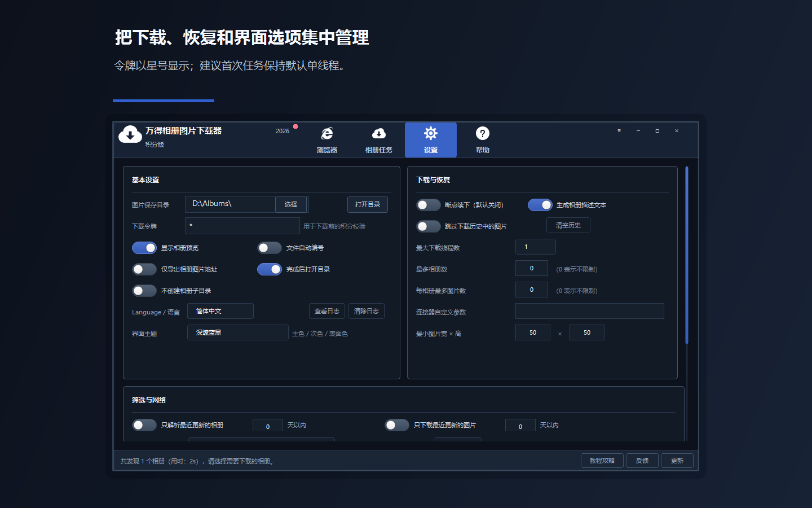Open the Language 简体中文 dropdown
Image resolution: width=812 pixels, height=508 pixels.
tap(220, 311)
